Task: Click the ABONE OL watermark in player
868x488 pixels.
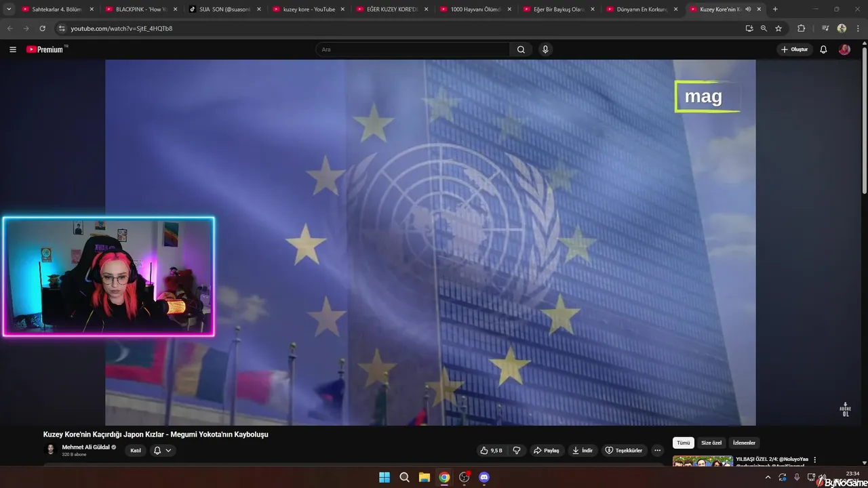Action: (845, 409)
